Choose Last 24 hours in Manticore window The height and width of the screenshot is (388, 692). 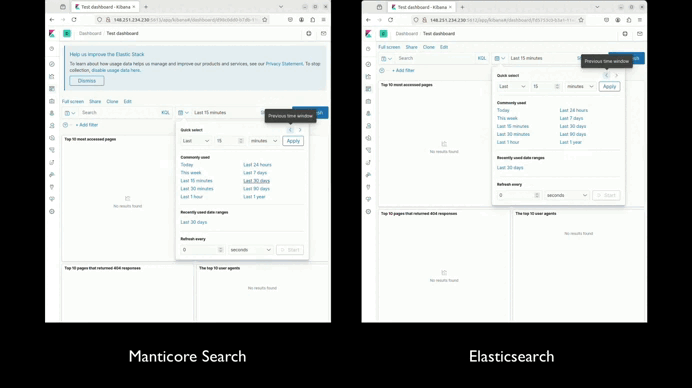pyautogui.click(x=257, y=165)
